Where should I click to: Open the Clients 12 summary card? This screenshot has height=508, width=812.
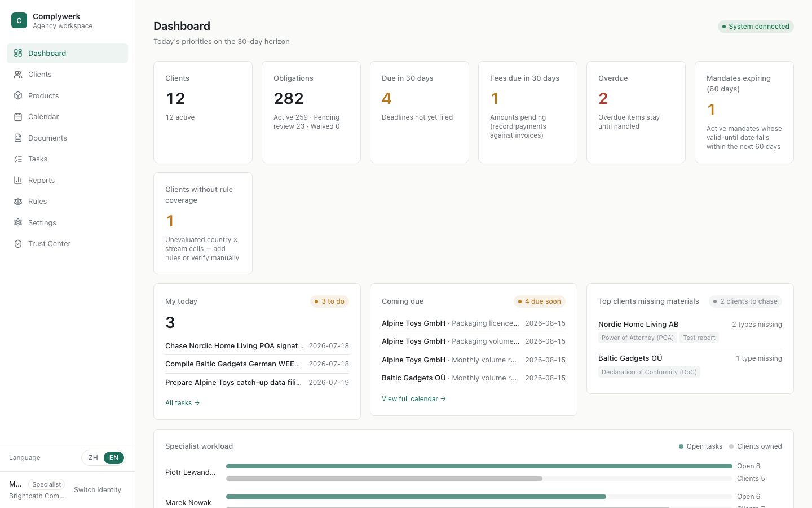(x=203, y=112)
